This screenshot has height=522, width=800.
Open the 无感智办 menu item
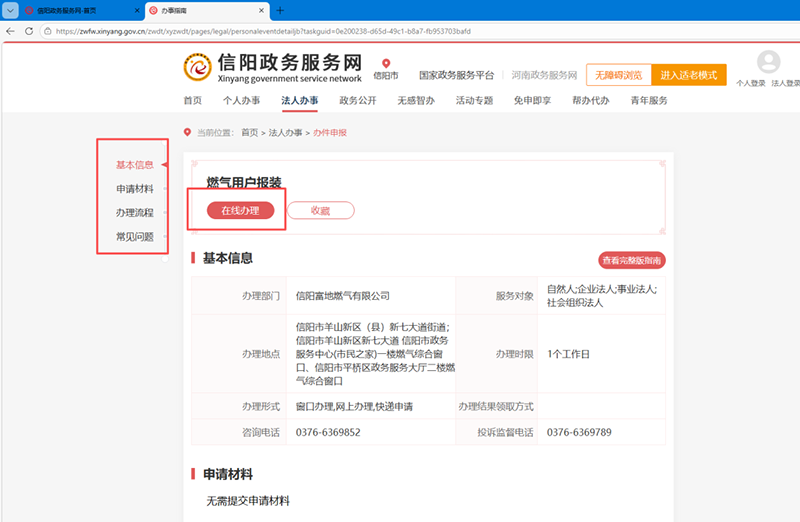[416, 101]
